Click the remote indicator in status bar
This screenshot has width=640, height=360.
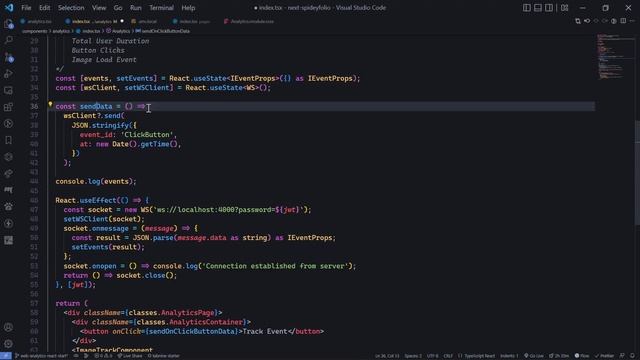click(6, 356)
